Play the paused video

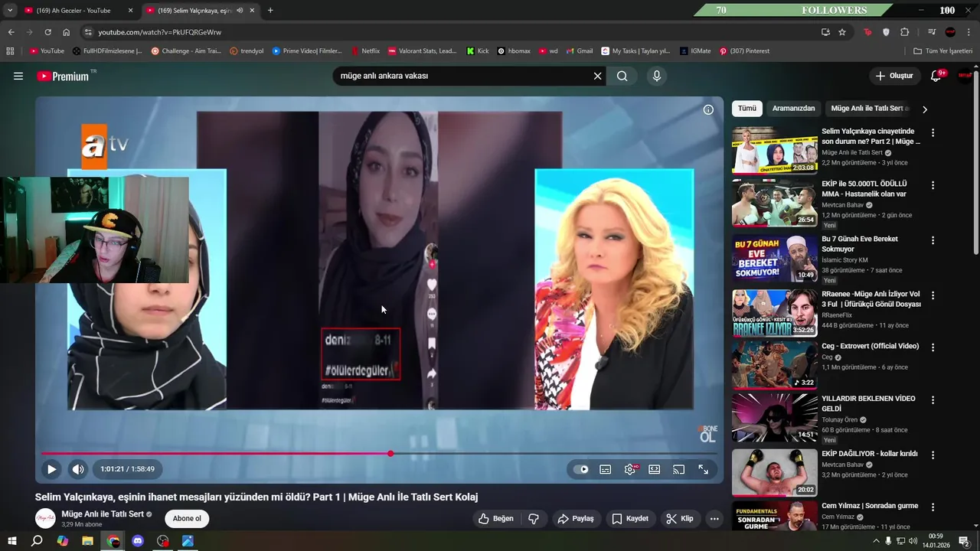point(51,469)
